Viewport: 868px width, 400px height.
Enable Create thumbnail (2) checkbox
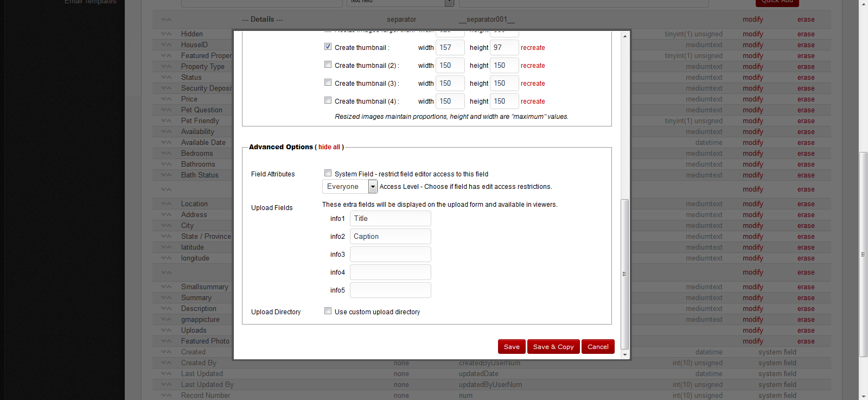(x=328, y=65)
